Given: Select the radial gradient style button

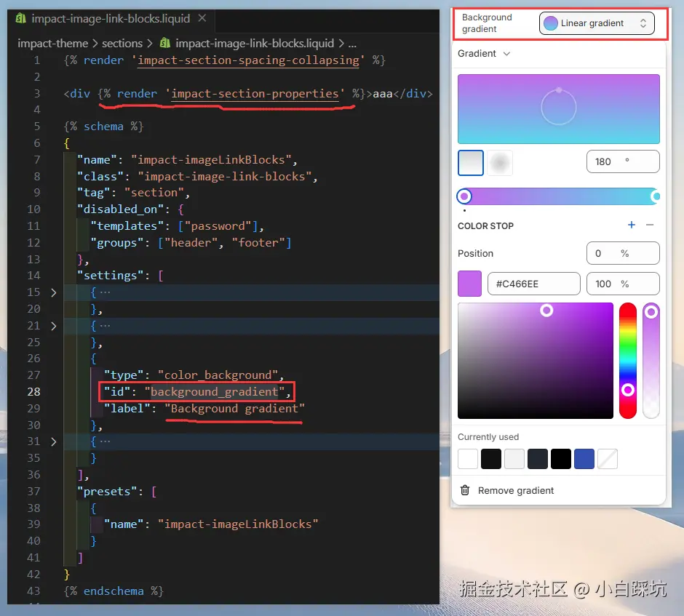Looking at the screenshot, I should (499, 163).
